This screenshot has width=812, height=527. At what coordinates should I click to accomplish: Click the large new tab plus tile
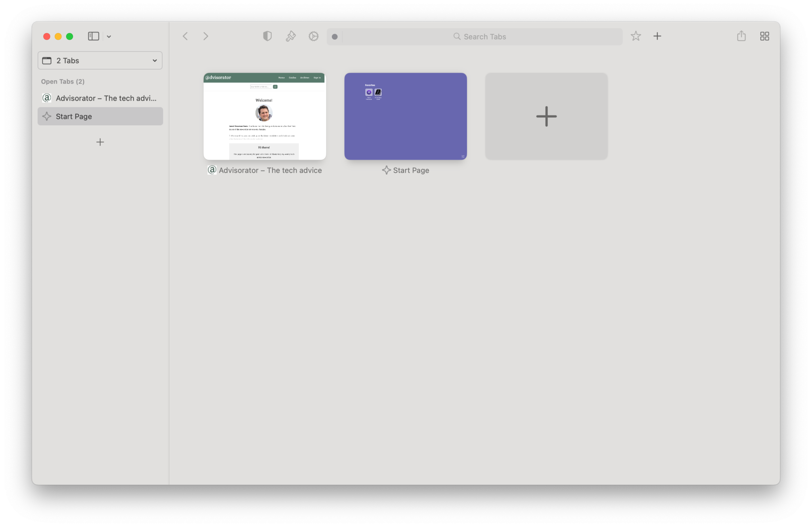click(x=546, y=116)
